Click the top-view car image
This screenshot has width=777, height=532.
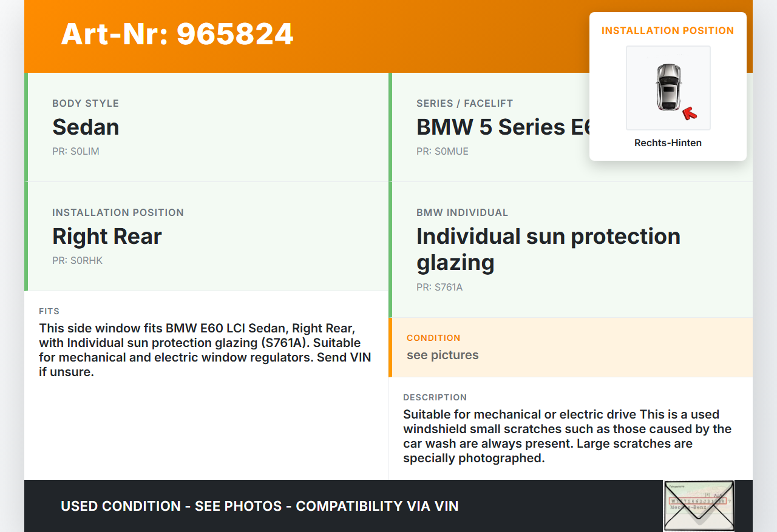point(668,87)
